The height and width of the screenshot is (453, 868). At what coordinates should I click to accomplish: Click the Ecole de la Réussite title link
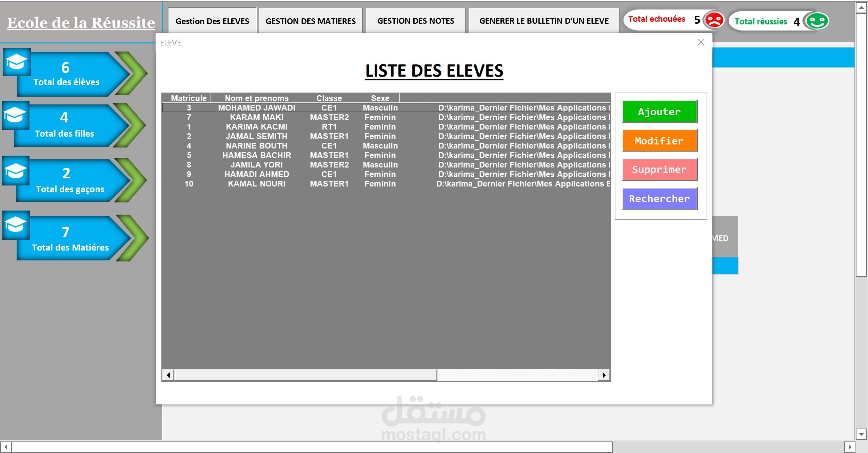(81, 23)
